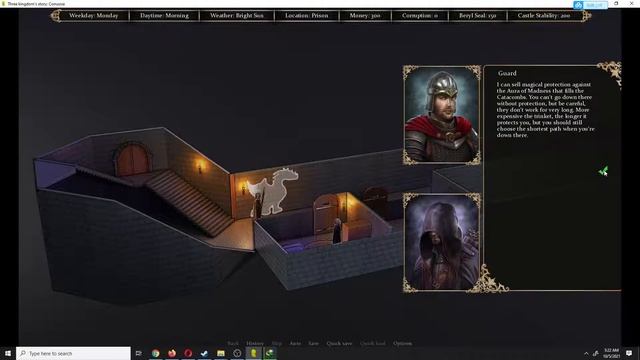Image resolution: width=640 pixels, height=360 pixels.
Task: Open the Windows Start menu
Action: [8, 353]
